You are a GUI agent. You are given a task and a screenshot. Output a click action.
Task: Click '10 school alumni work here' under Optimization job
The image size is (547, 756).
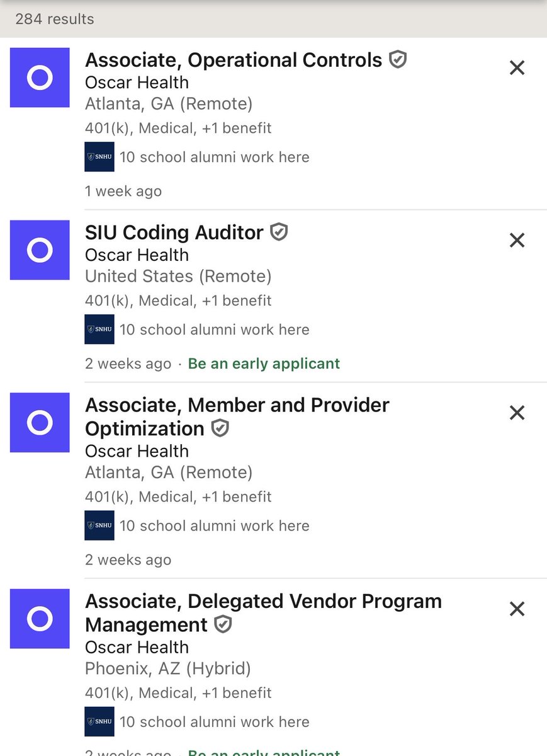pos(215,525)
